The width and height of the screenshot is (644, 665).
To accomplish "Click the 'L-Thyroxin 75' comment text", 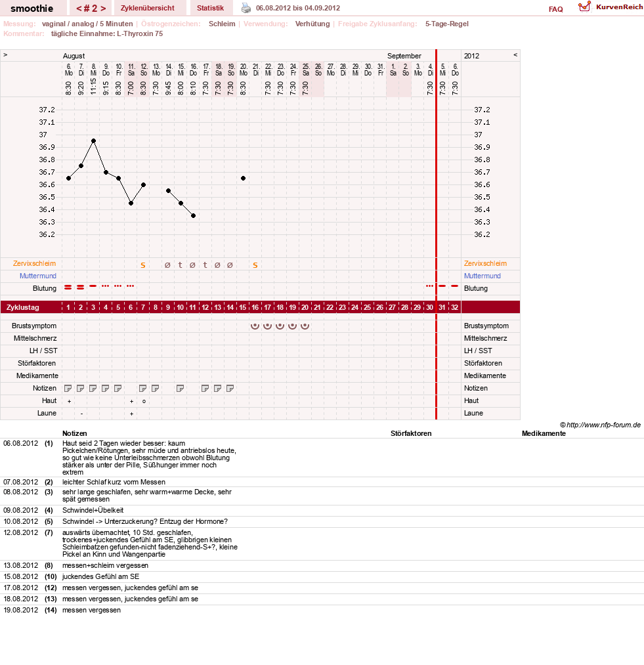I will (140, 33).
